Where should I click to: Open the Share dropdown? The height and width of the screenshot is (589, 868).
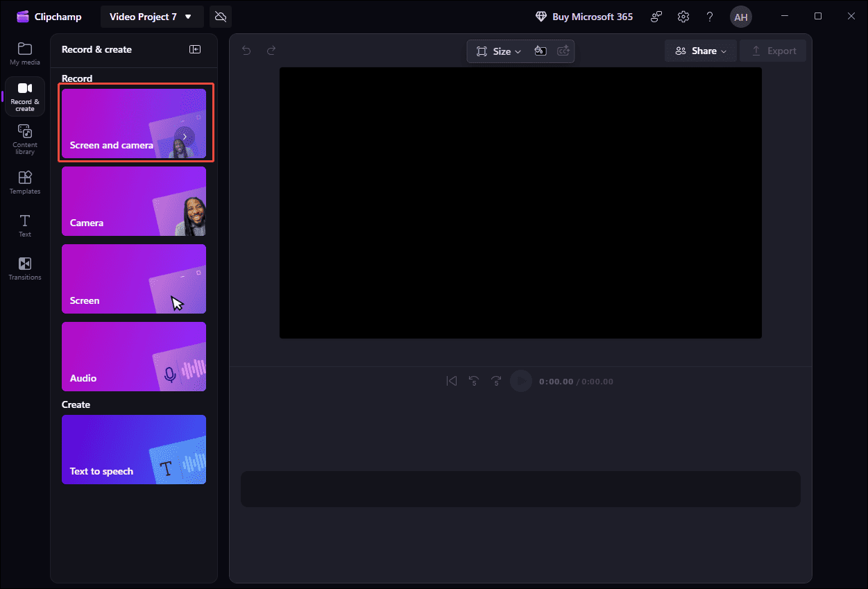tap(700, 51)
